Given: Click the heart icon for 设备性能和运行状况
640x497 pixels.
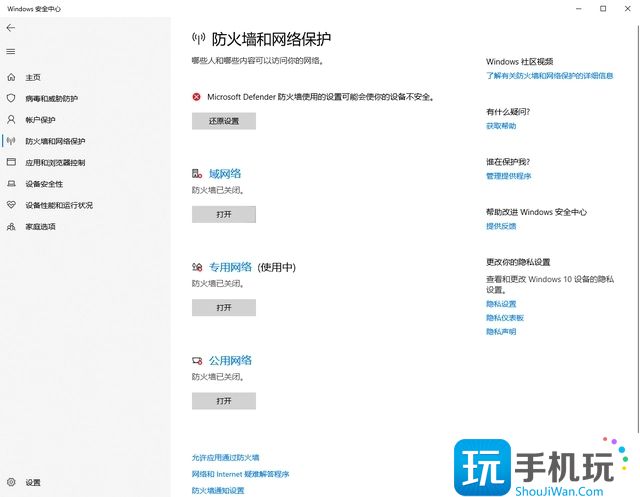Looking at the screenshot, I should (x=11, y=205).
